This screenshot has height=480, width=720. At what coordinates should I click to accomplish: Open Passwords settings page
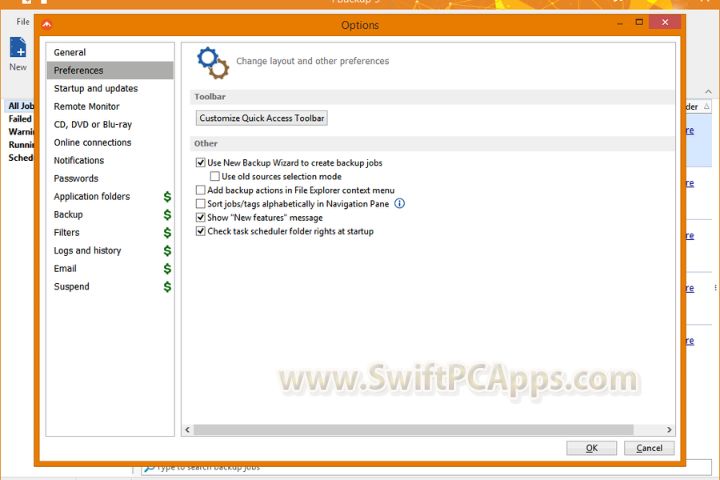110,179
